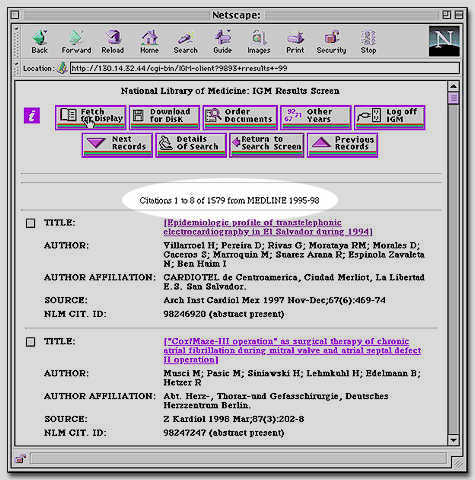Click the vertical scrollbar thumb
475x480 pixels.
[453, 98]
